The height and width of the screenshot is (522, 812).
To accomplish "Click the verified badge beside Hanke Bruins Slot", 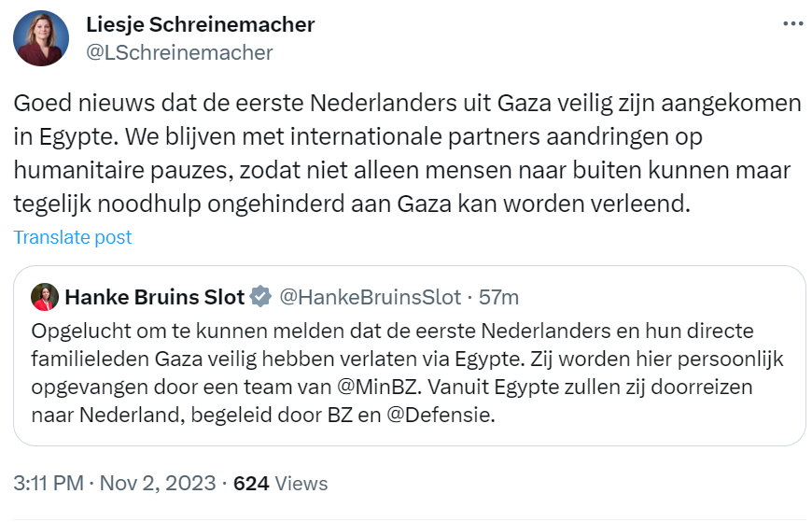I will pos(262,298).
